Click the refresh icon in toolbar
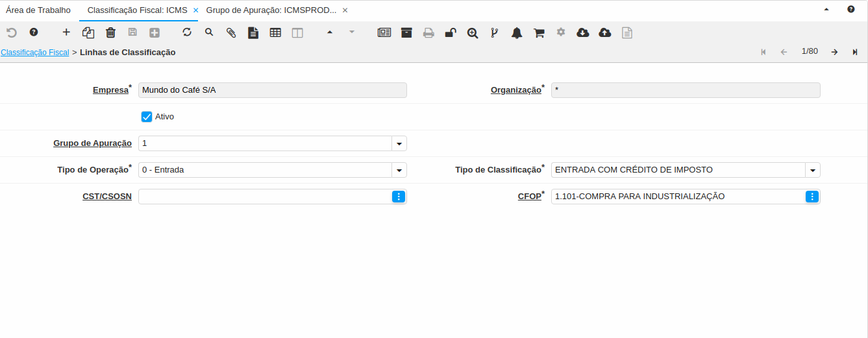 pos(187,32)
